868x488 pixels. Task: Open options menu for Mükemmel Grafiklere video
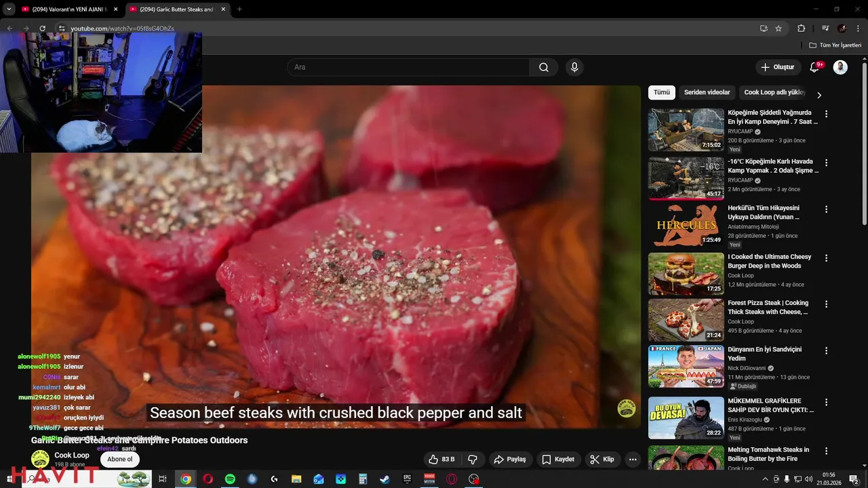tap(826, 402)
